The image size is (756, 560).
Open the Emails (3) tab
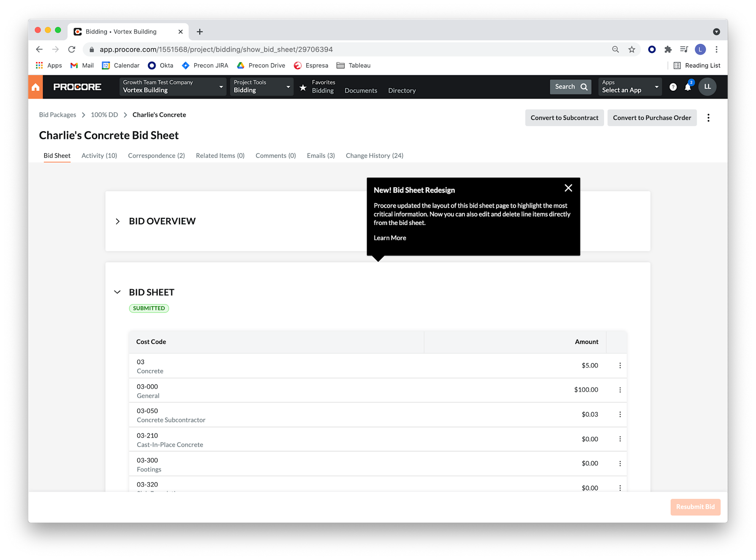321,156
